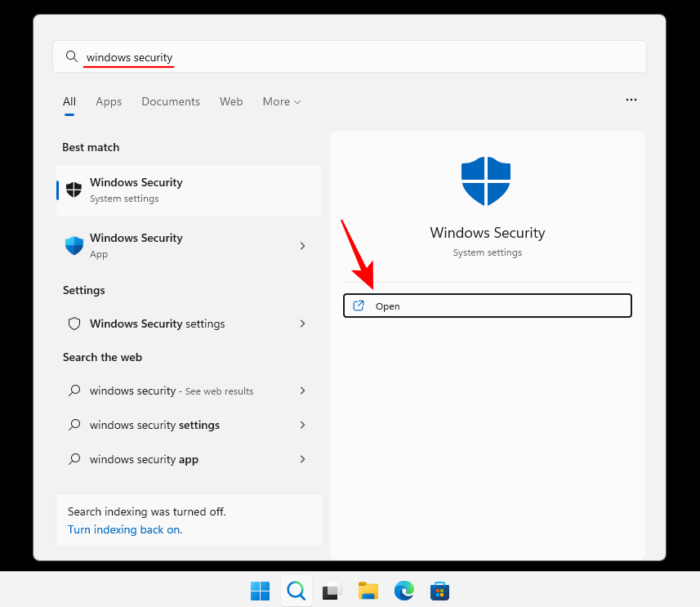Click the large Windows Security logo in preview pane
Viewport: 700px width, 607px height.
click(x=486, y=181)
